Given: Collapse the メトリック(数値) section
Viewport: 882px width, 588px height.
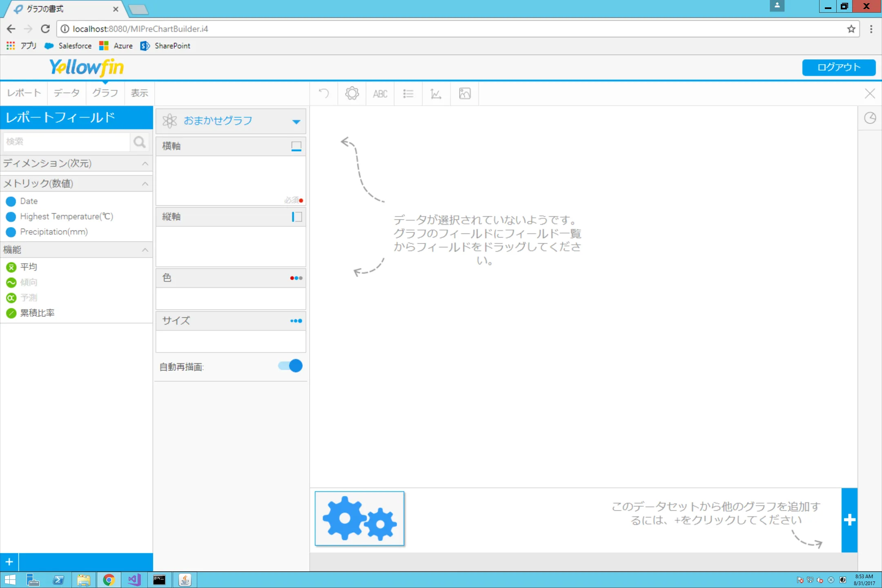Looking at the screenshot, I should pos(145,184).
